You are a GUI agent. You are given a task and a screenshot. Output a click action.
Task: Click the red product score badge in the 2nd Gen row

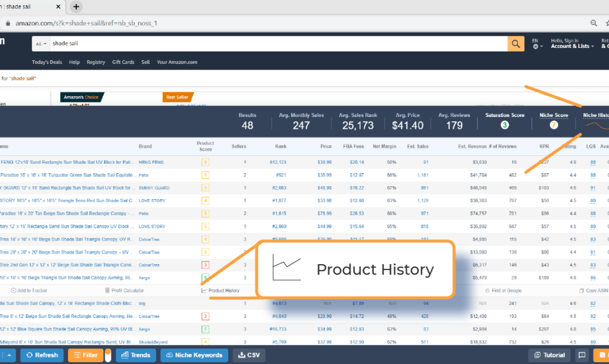tap(206, 265)
